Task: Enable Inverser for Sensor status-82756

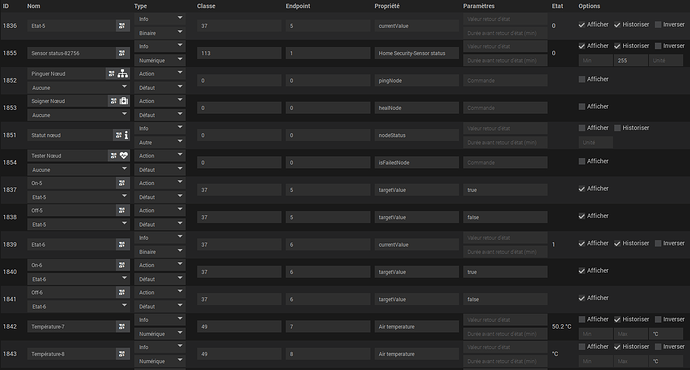Action: pos(658,46)
